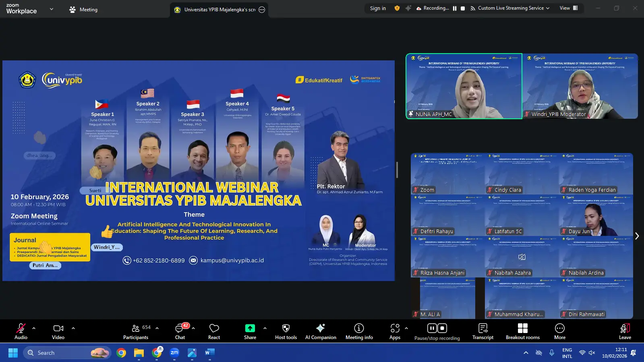Unmute microphone with the Audio button
Image resolution: width=644 pixels, height=362 pixels.
pyautogui.click(x=21, y=331)
